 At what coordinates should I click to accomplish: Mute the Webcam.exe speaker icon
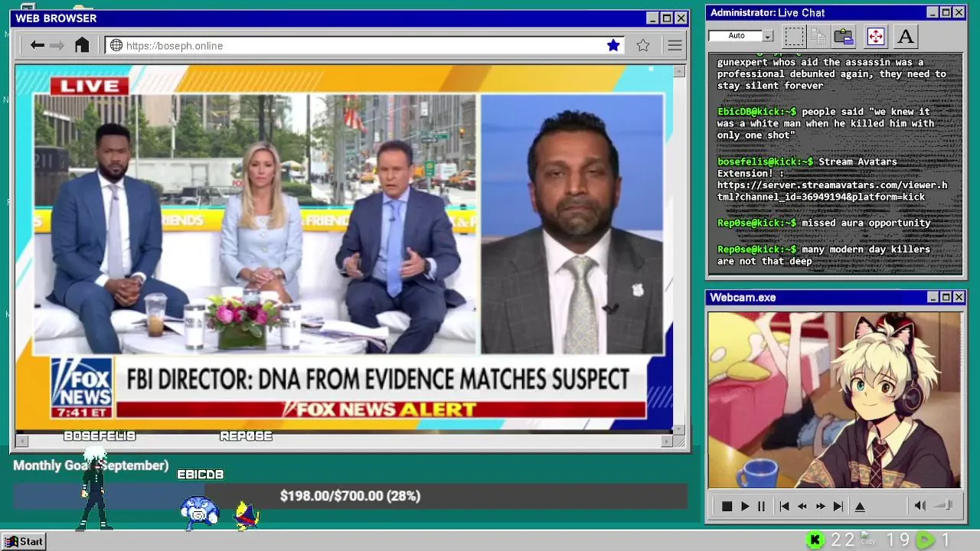[920, 505]
